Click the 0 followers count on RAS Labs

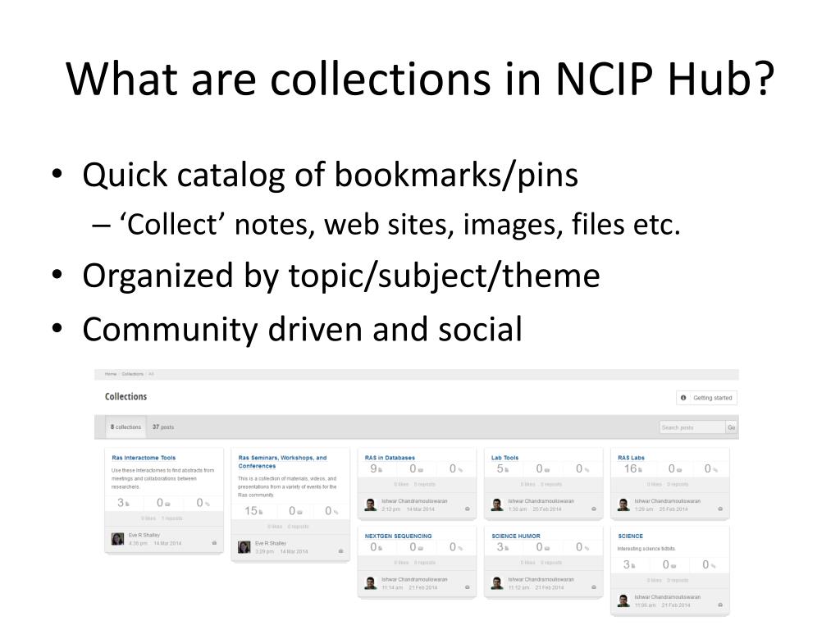point(675,468)
